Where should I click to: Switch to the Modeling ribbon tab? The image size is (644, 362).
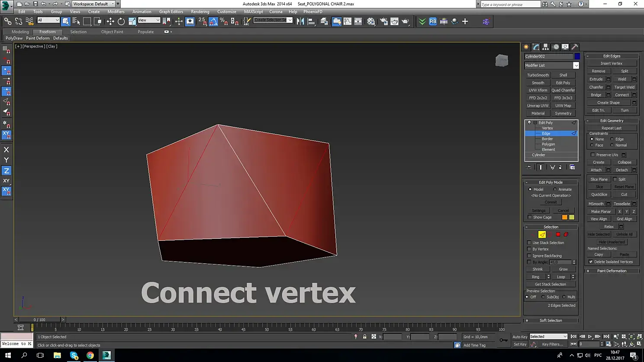(x=20, y=32)
